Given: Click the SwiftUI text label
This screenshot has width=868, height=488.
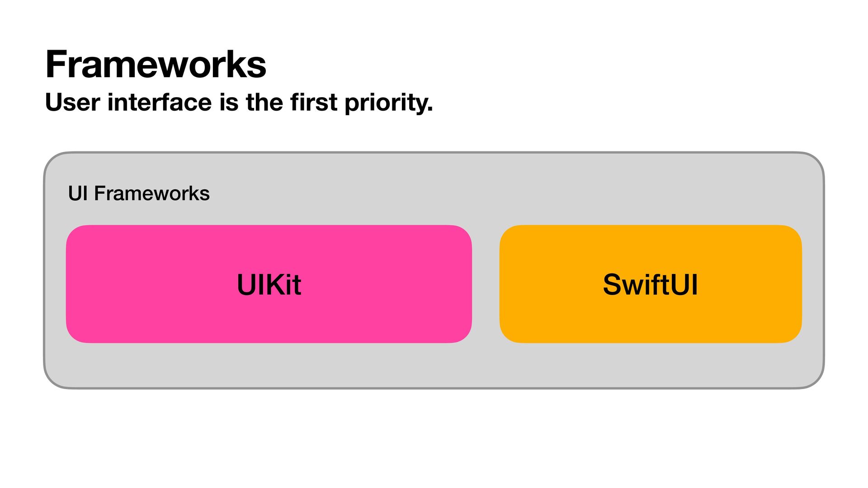Looking at the screenshot, I should click(x=650, y=285).
